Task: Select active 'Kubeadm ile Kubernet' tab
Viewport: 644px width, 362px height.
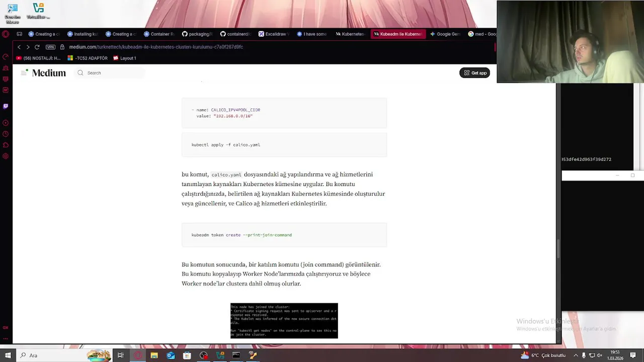Action: tap(398, 34)
